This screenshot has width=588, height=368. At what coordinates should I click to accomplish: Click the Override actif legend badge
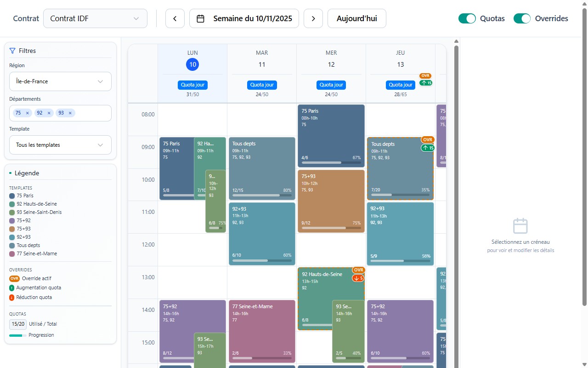14,278
